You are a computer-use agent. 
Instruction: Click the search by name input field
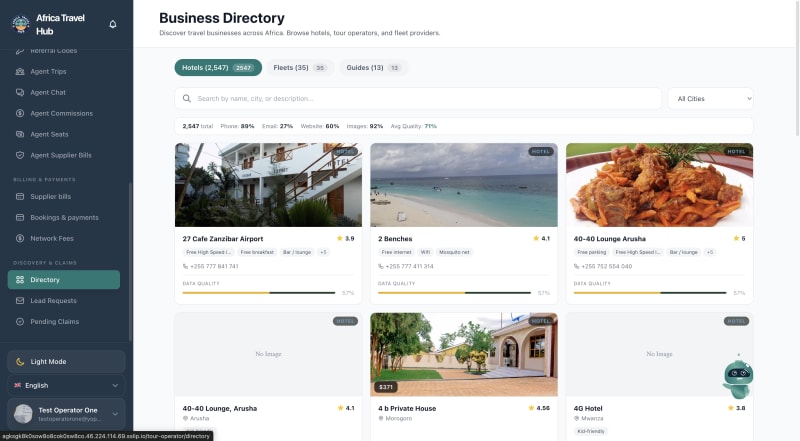pos(418,99)
